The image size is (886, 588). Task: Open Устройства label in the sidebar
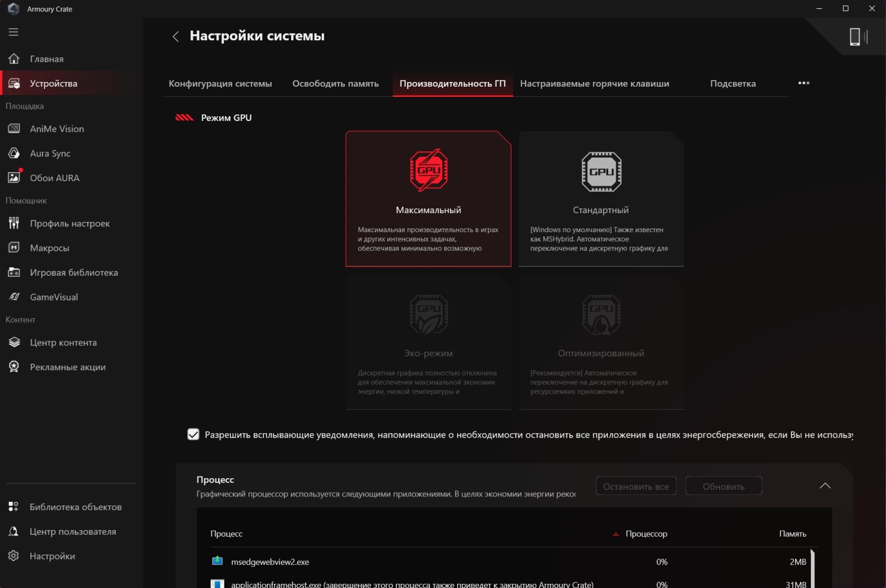coord(54,84)
